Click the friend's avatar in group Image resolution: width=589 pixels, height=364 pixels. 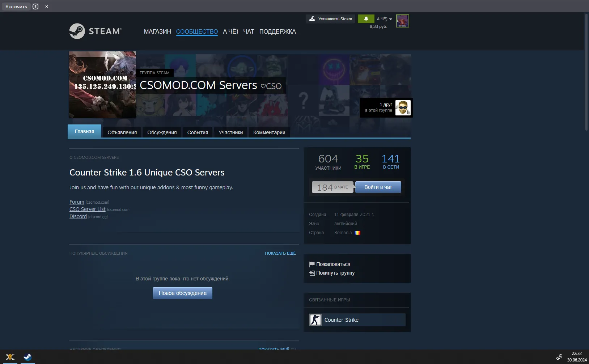[403, 108]
